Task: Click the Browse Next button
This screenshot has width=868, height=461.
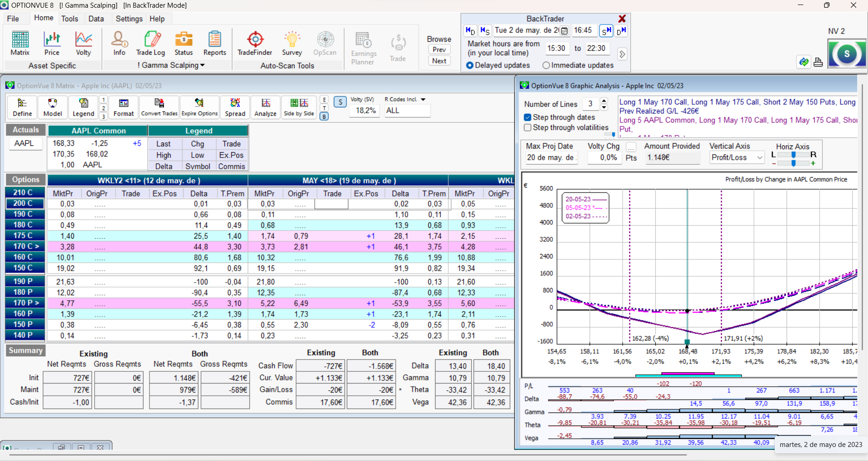Action: click(x=439, y=61)
